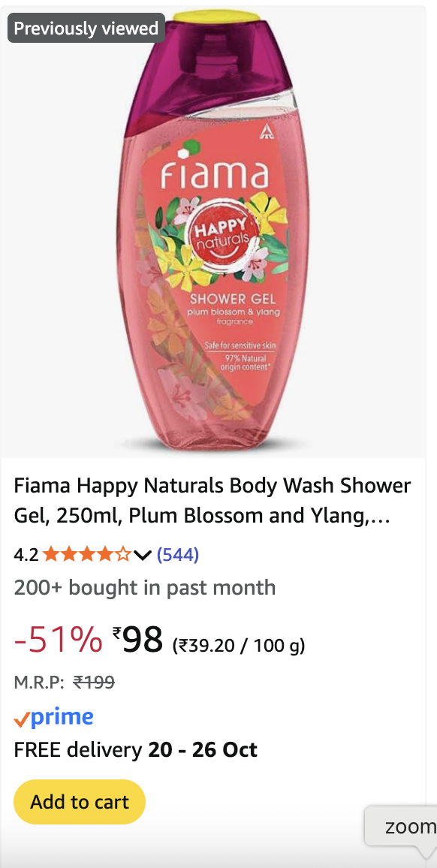Click the fiama brand logo on bottle
The width and height of the screenshot is (437, 868).
215,170
